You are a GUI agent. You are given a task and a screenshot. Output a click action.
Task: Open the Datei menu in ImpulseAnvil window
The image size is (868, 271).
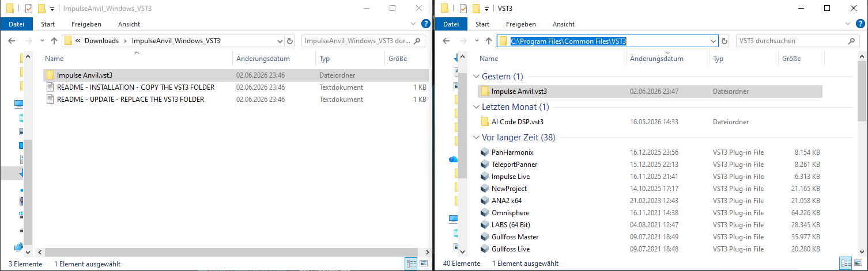(x=17, y=24)
